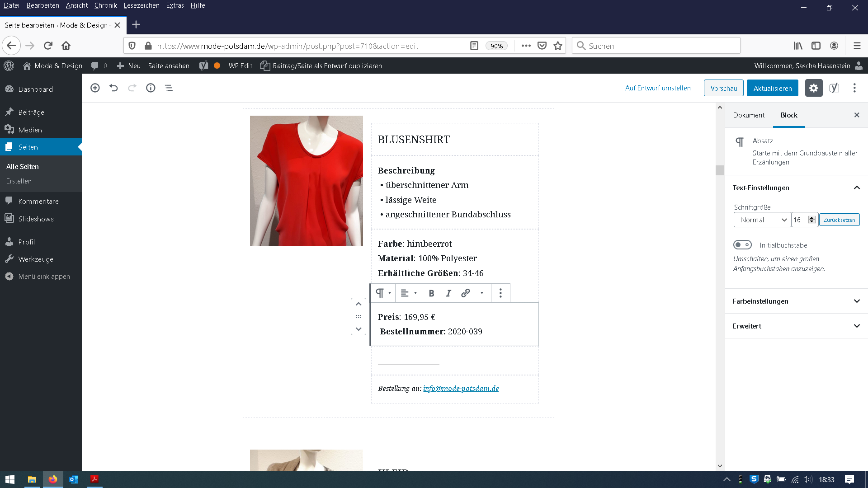Open Extras menu
The height and width of the screenshot is (488, 868).
[x=175, y=5]
